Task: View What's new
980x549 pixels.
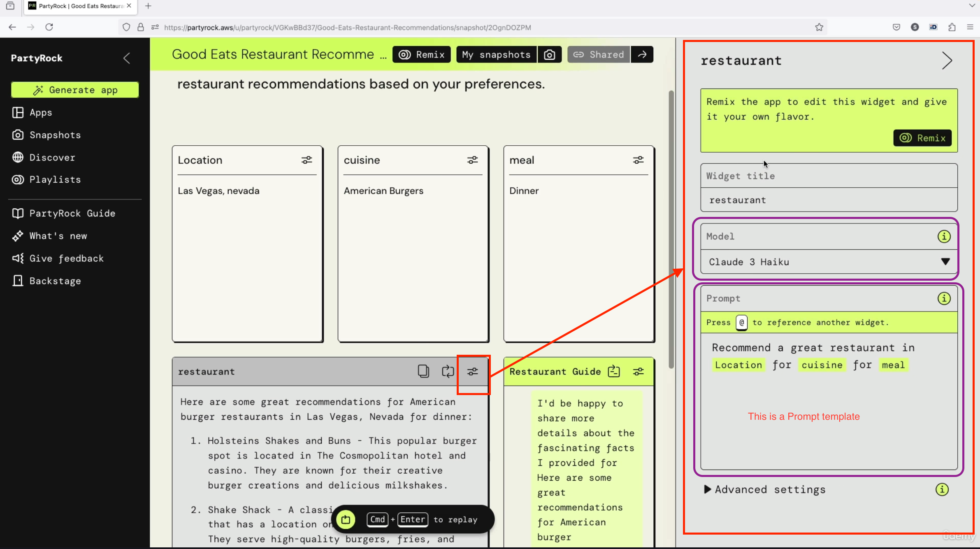Action: pos(49,236)
